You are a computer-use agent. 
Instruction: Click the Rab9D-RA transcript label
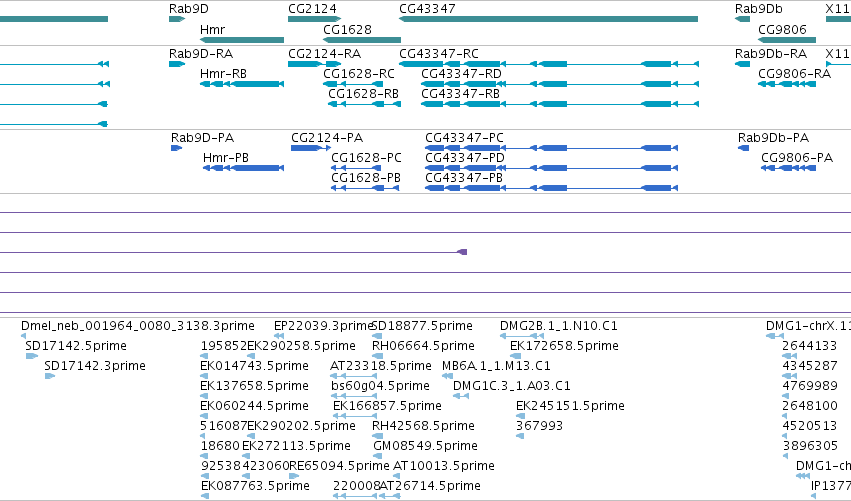201,54
